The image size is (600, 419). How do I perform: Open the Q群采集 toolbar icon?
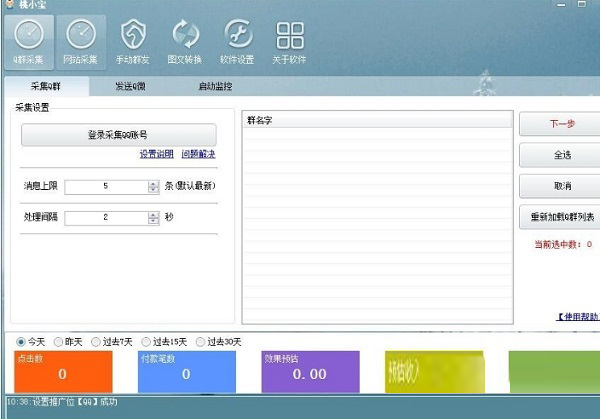pyautogui.click(x=27, y=40)
